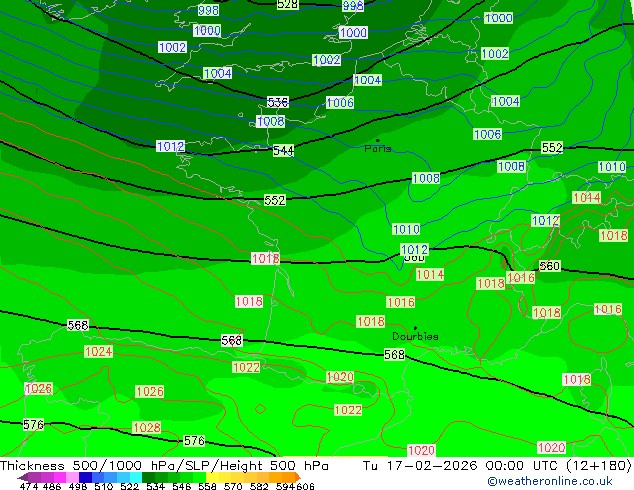The height and width of the screenshot is (490, 634).
Task: Click the 1028 red pressure label
Action: pos(147,427)
